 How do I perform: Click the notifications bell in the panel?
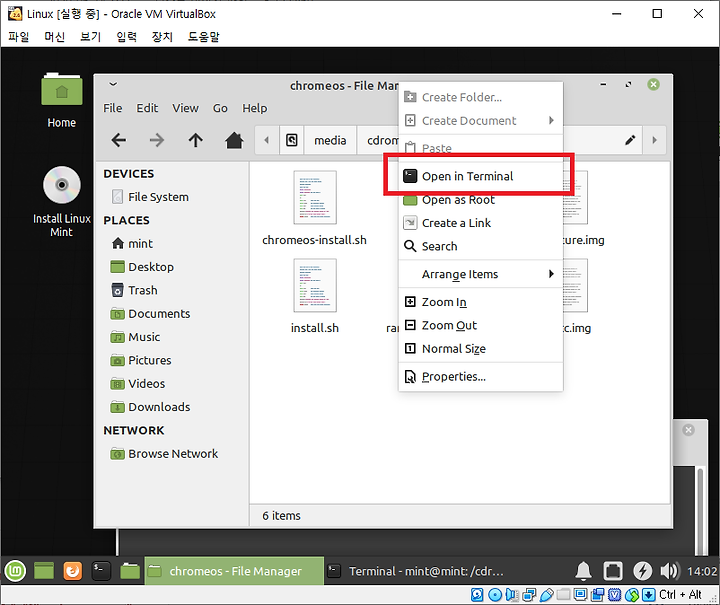pyautogui.click(x=584, y=571)
